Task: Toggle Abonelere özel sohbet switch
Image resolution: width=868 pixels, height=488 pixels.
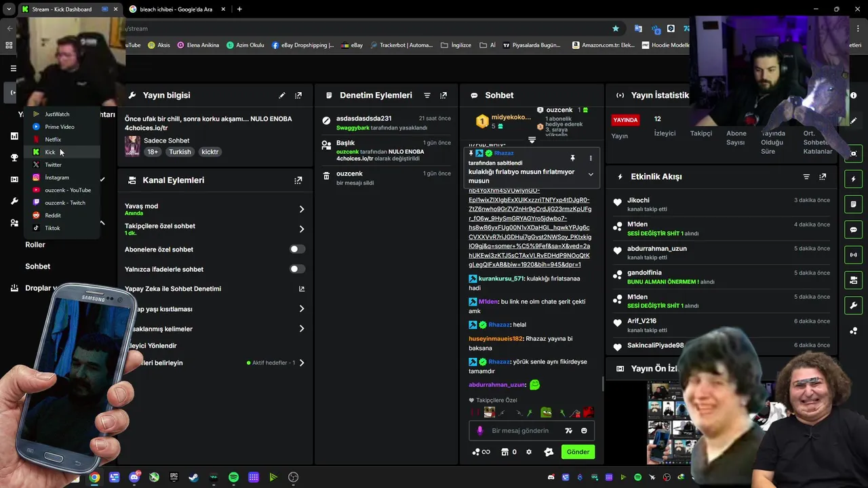Action: pos(297,249)
